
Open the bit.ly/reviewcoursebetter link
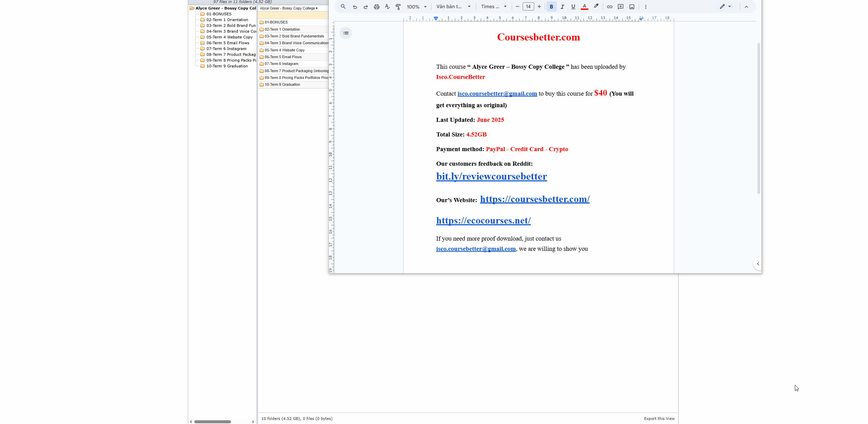(491, 176)
